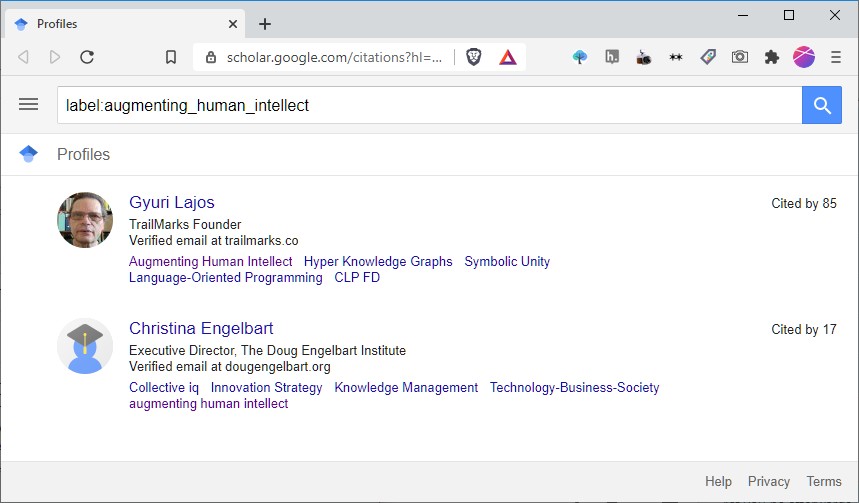Viewport: 859px width, 503px height.
Task: Click 'Verified email at dougengelbart.org' text
Action: pos(230,366)
